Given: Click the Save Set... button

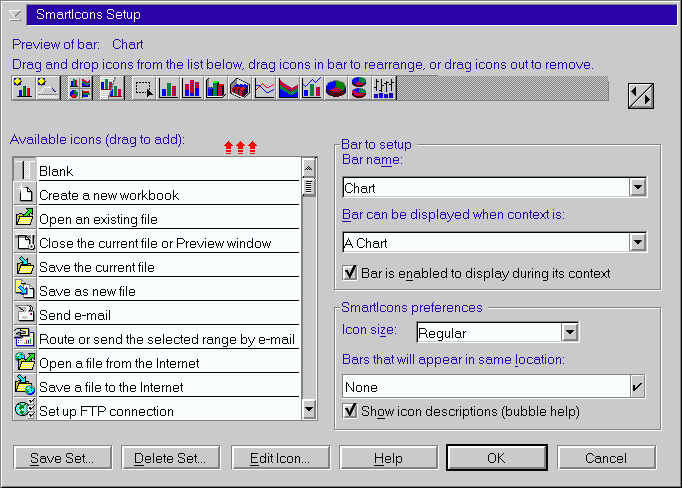Looking at the screenshot, I should click(x=63, y=458).
